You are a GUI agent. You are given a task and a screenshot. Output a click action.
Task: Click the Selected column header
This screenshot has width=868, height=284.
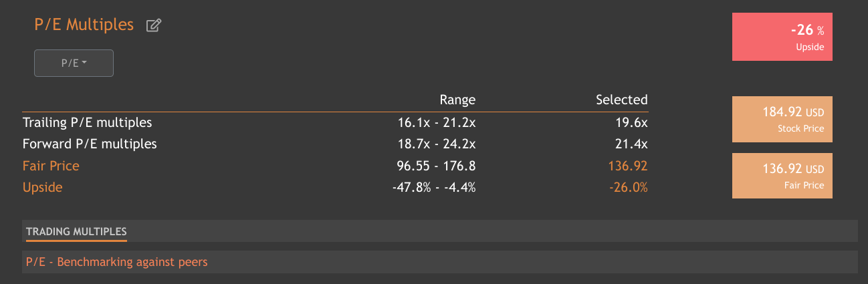[621, 100]
